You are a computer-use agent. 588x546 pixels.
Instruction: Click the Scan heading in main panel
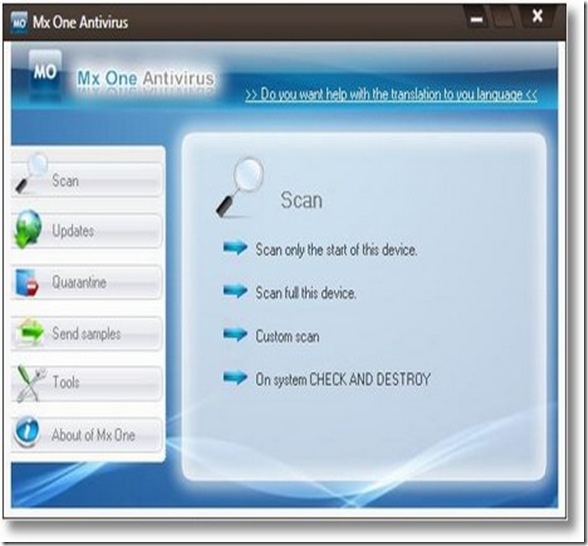click(x=302, y=200)
